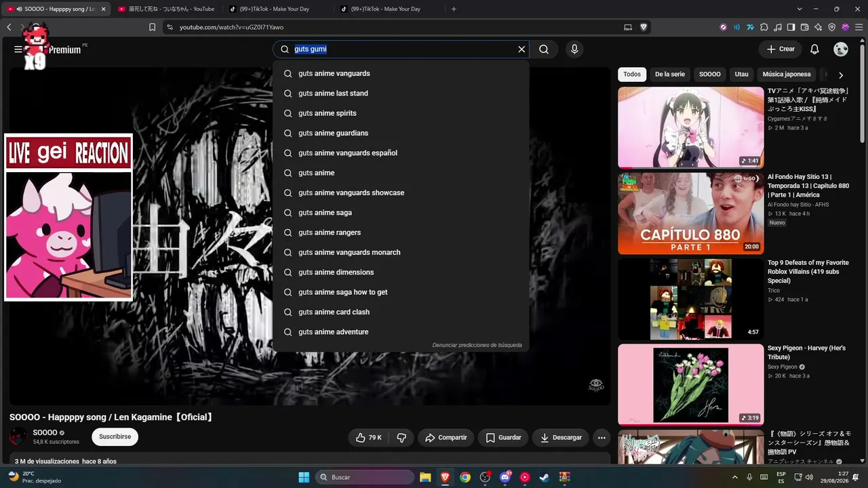Open the YouTube guide hamburger menu
The image size is (868, 488).
coord(18,49)
